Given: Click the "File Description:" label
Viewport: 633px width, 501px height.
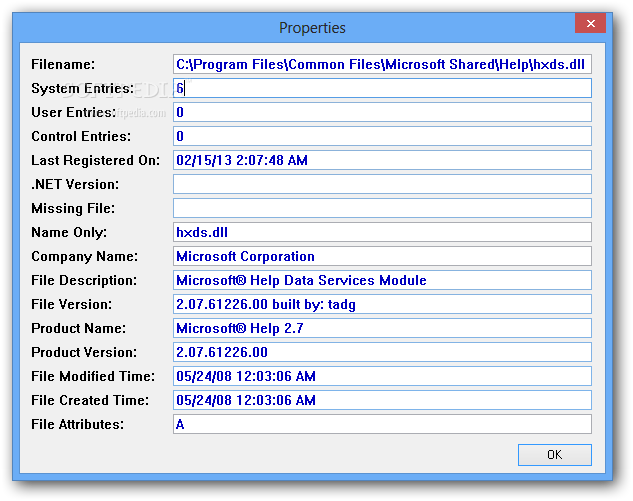Looking at the screenshot, I should coord(84,281).
